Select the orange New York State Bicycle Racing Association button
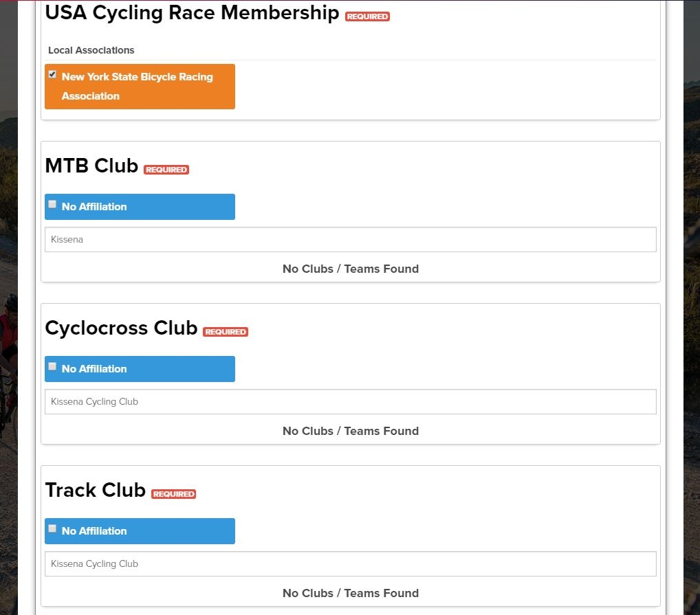Viewport: 700px width, 615px height. coord(140,87)
